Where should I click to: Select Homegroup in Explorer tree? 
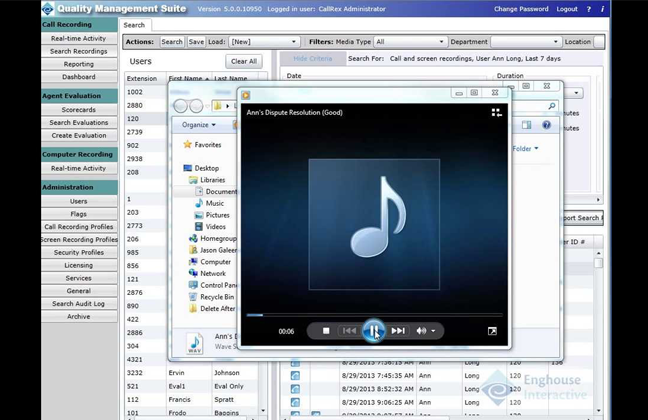213,239
